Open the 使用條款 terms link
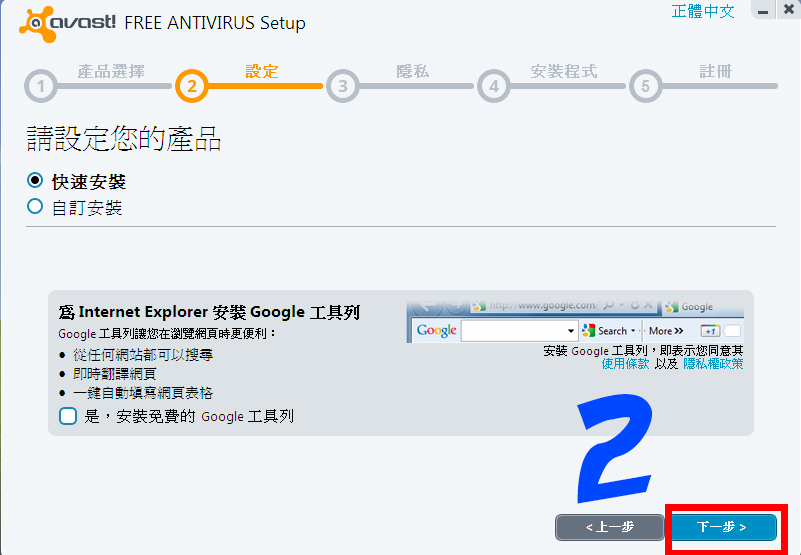This screenshot has width=801, height=555. (x=625, y=363)
